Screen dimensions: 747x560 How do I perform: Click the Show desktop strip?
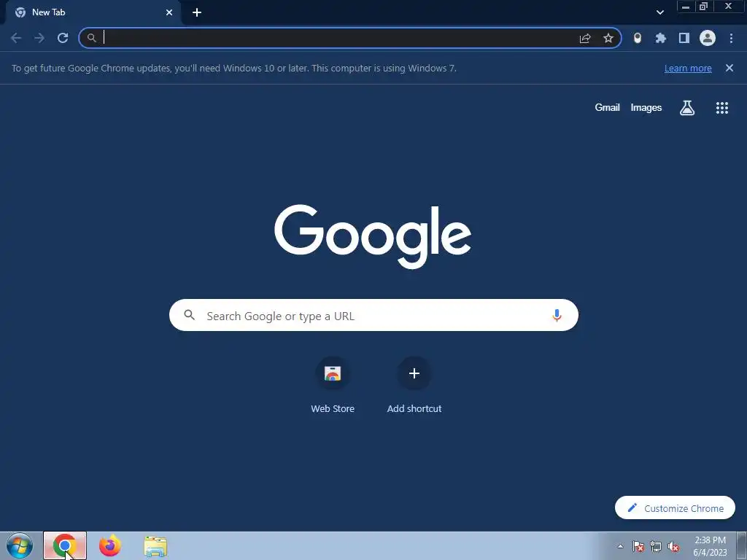[742, 546]
